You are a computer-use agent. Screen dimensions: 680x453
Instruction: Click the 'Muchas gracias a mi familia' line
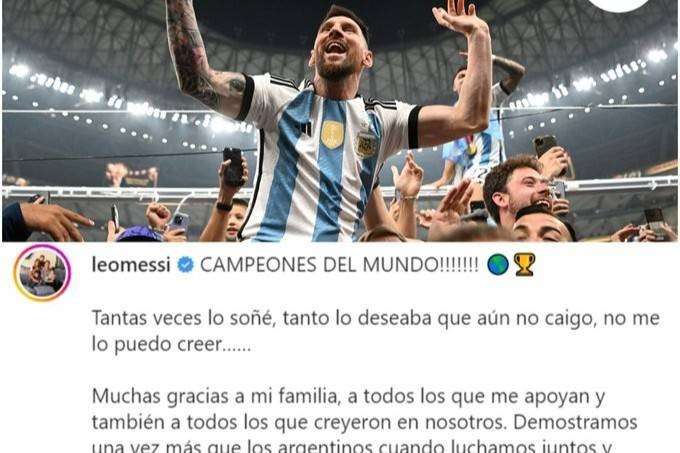tap(348, 397)
